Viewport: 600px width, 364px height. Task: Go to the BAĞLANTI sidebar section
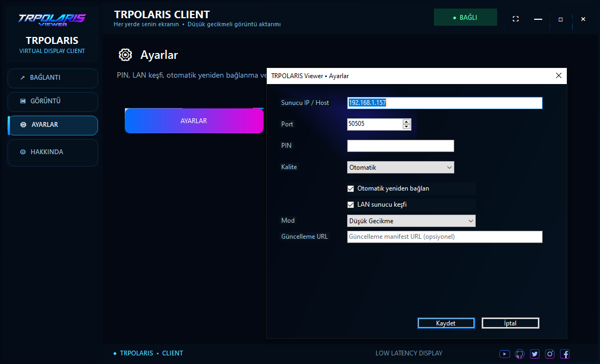[x=53, y=78]
